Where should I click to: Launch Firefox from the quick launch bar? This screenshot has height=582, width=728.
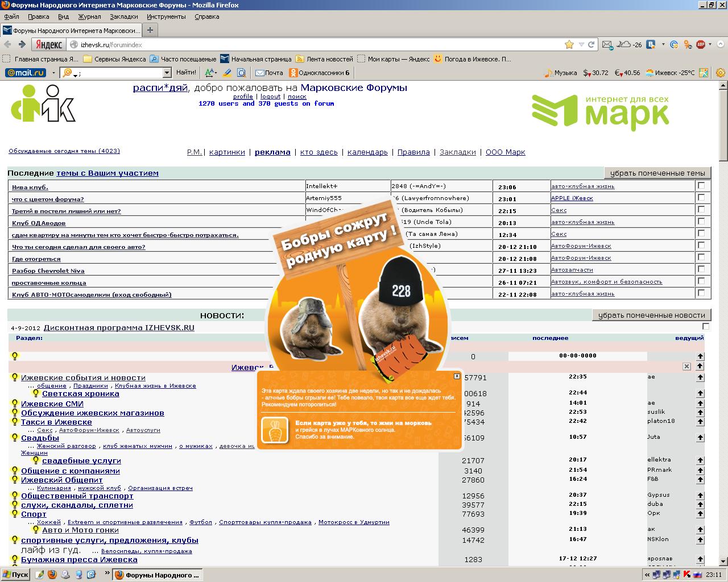pyautogui.click(x=52, y=575)
